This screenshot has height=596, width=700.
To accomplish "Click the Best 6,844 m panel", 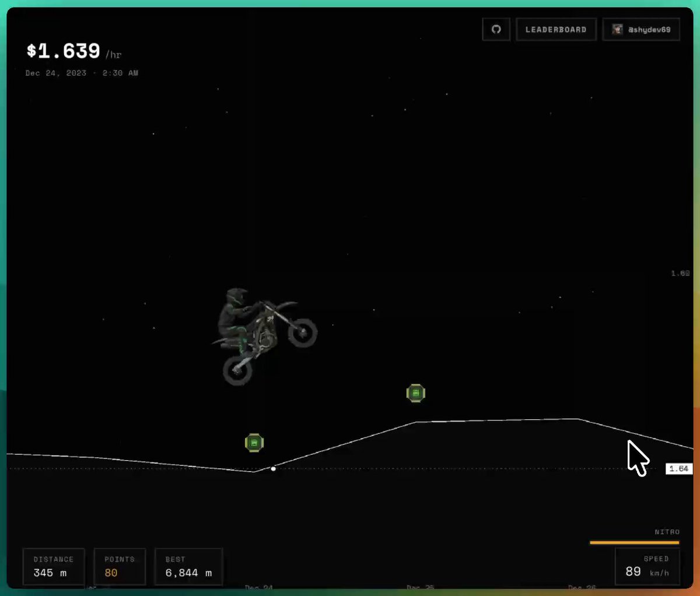I will 188,566.
